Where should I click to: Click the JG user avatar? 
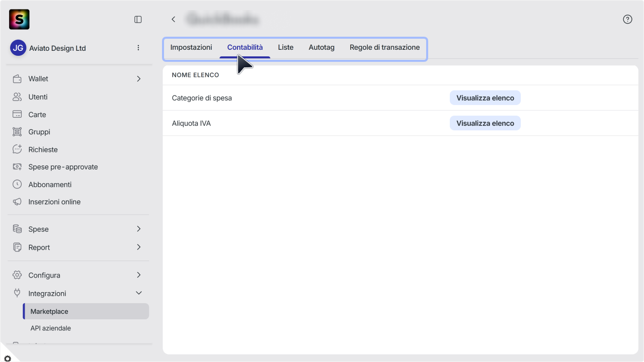point(18,48)
